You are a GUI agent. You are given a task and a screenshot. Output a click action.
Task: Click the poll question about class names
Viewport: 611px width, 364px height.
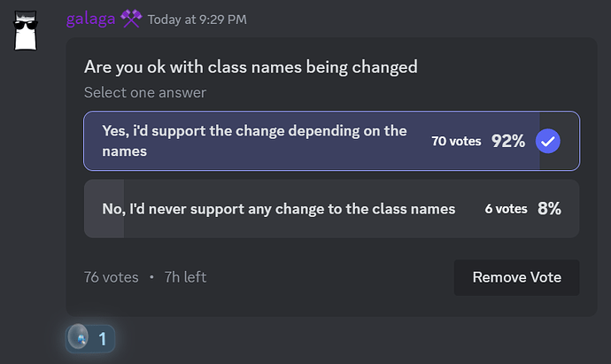click(x=251, y=67)
